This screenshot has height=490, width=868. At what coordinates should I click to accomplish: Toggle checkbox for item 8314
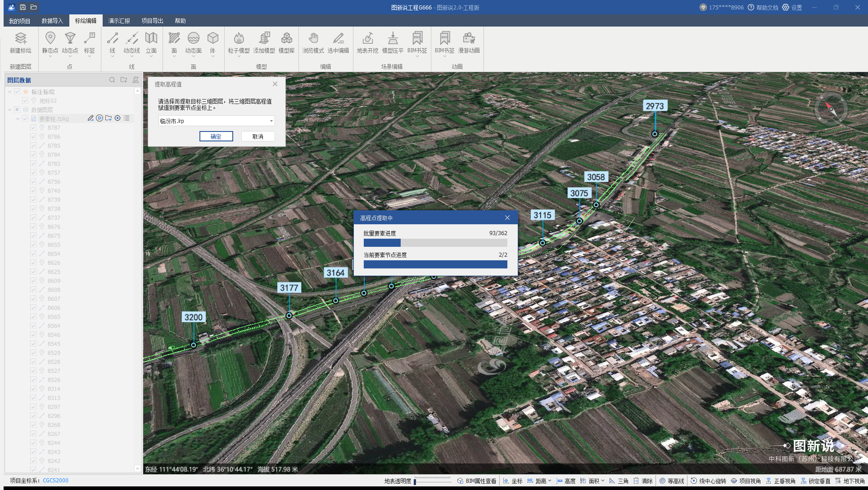click(x=33, y=389)
